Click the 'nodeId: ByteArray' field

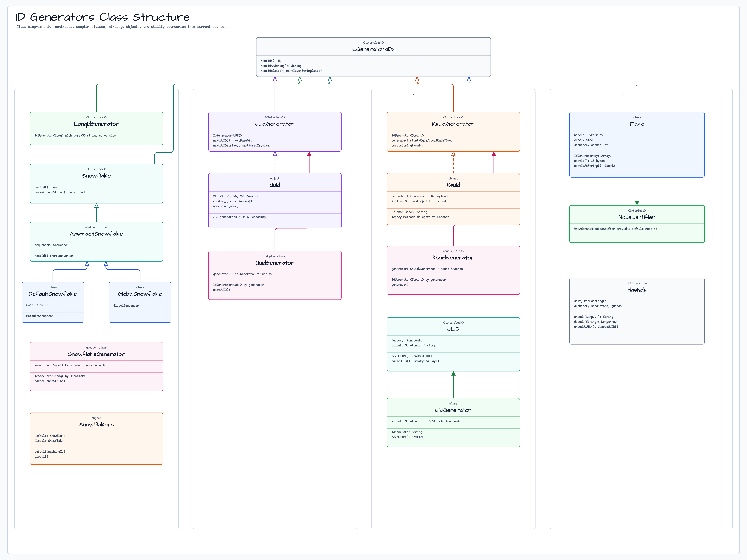(x=588, y=135)
